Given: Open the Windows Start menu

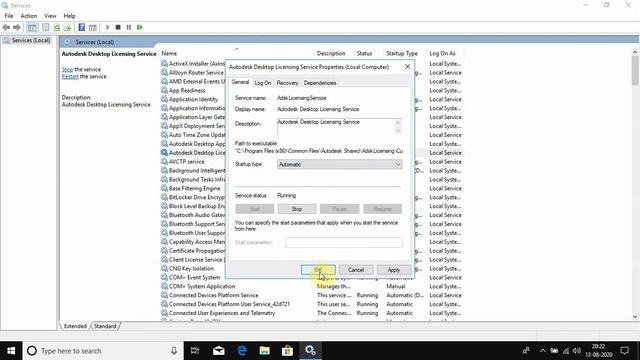Looking at the screenshot, I should [11, 351].
